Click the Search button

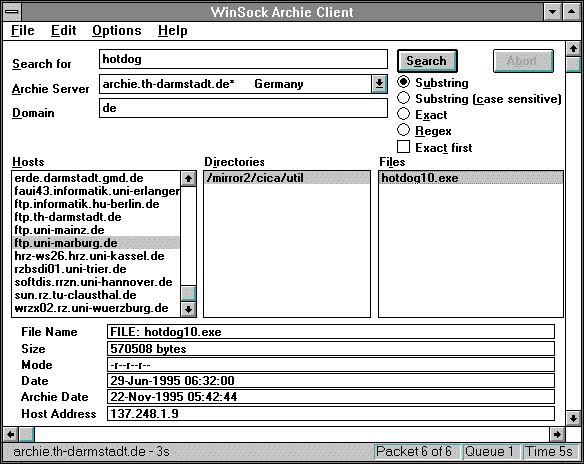427,61
